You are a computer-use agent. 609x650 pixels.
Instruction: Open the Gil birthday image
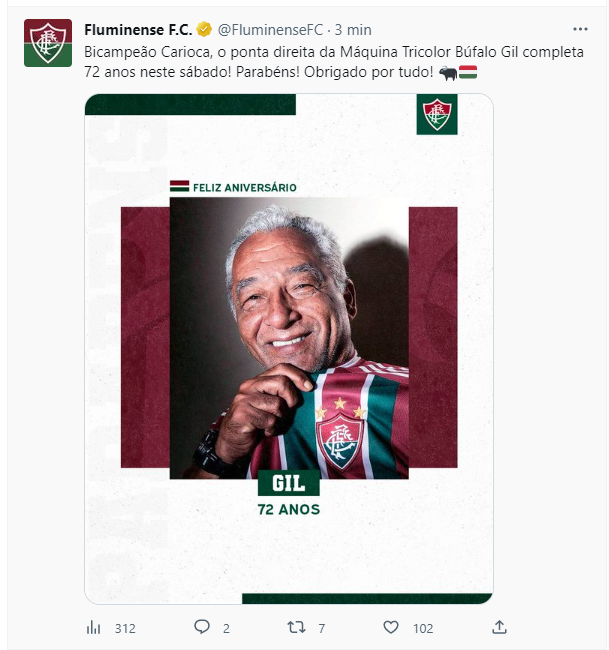(x=289, y=349)
